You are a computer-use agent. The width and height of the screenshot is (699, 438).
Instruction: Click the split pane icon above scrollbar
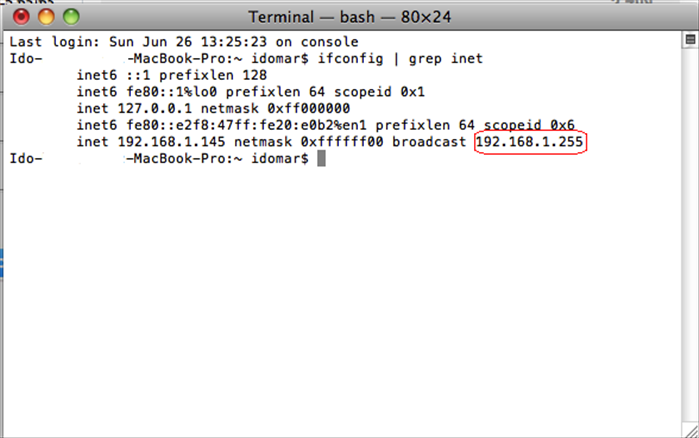click(690, 39)
